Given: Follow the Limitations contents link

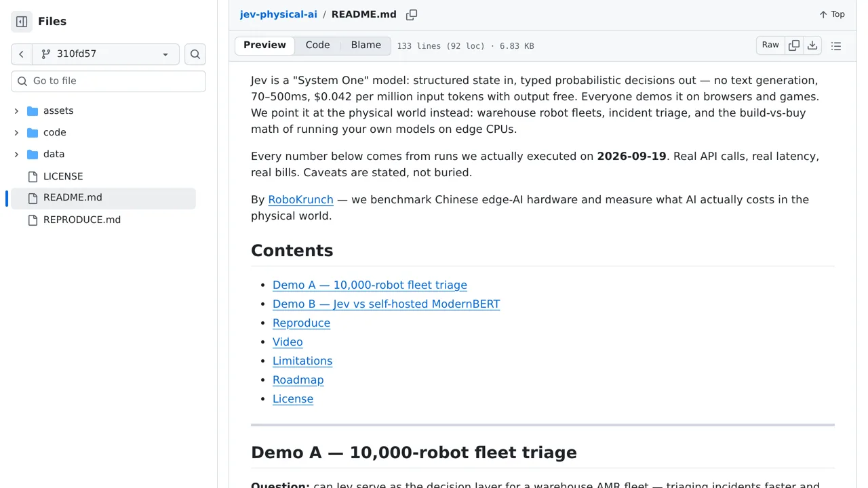Looking at the screenshot, I should tap(302, 361).
